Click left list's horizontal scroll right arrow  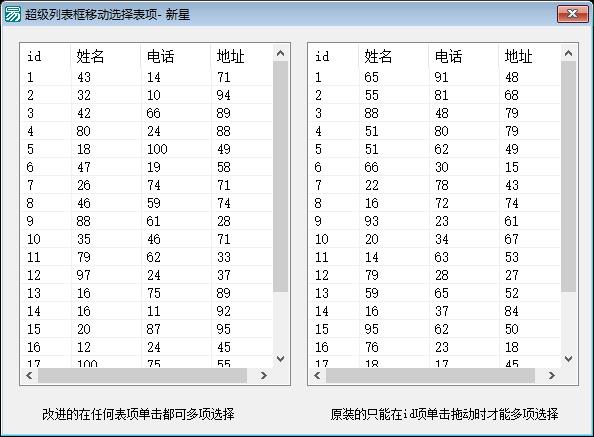click(264, 375)
